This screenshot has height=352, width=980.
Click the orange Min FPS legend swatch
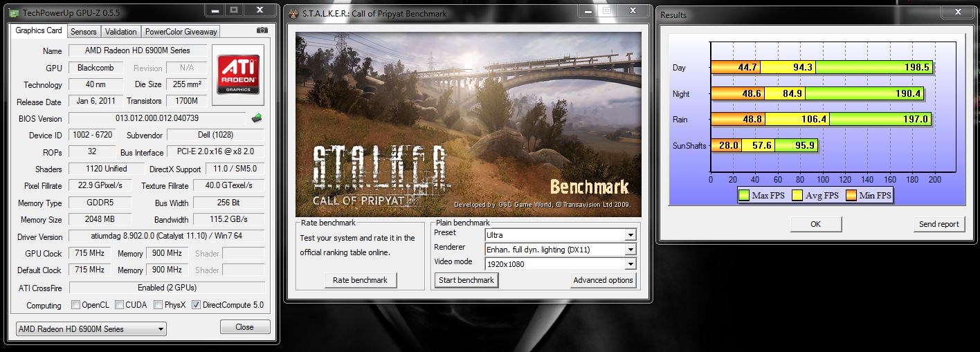(850, 196)
